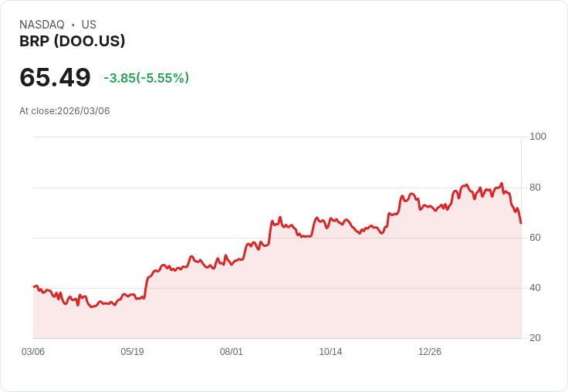Select the 12/26 date on x-axis
568x392 pixels.
point(430,352)
